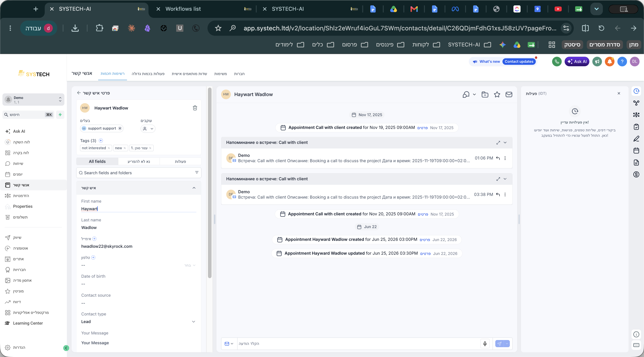Viewport: 644px width, 357px height.
Task: Click green megaphone announcements icon
Action: 597,61
